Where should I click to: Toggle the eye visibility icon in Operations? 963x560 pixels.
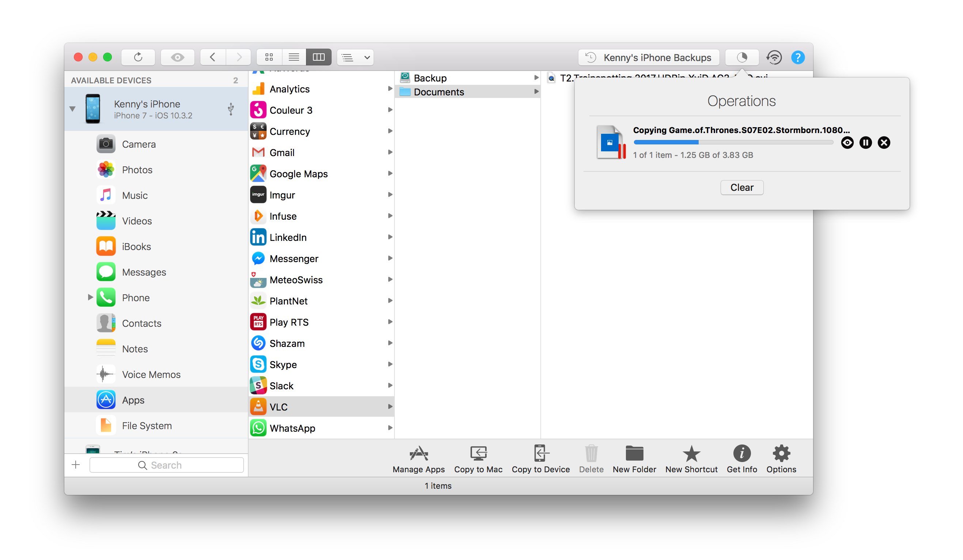pos(848,142)
